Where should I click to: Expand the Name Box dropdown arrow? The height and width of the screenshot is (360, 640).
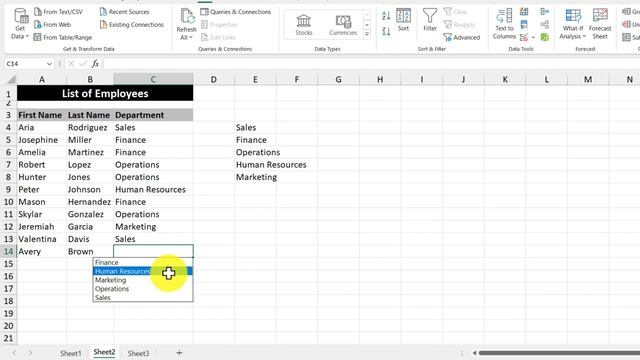49,64
